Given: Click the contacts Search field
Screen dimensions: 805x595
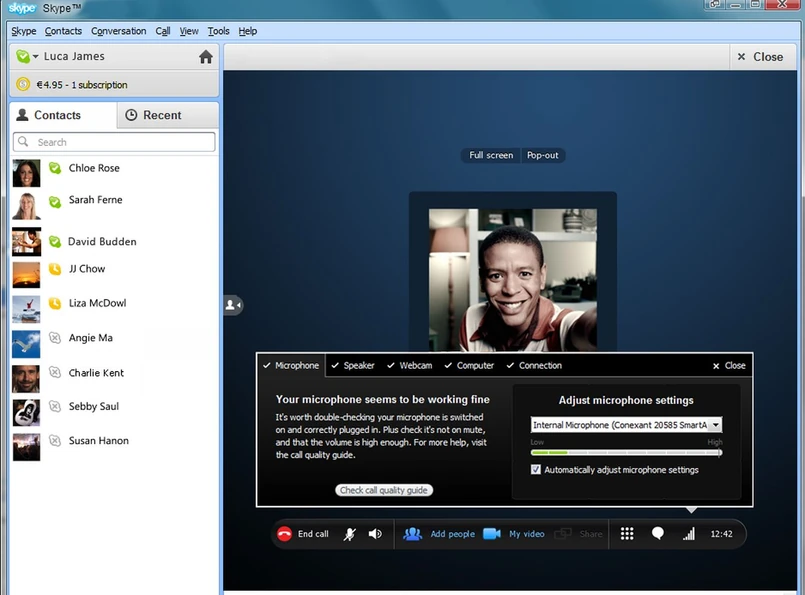Looking at the screenshot, I should 115,142.
